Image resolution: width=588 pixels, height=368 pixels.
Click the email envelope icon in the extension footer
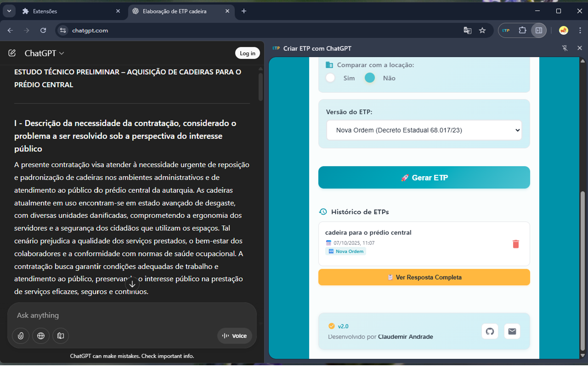point(512,331)
